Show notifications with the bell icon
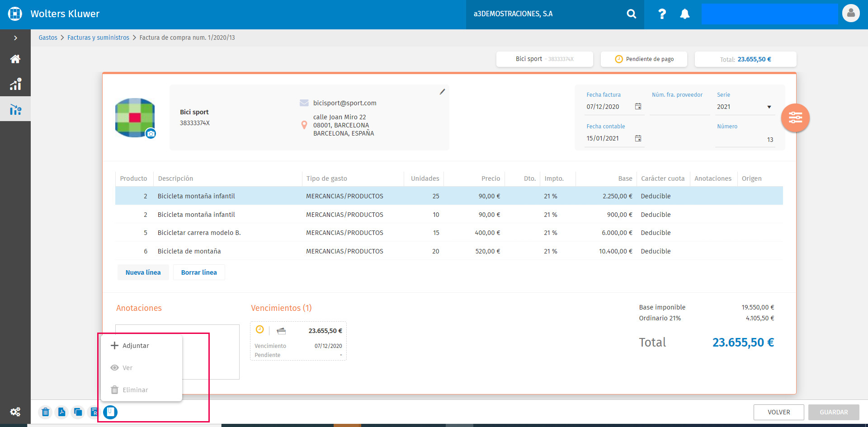 pos(685,14)
